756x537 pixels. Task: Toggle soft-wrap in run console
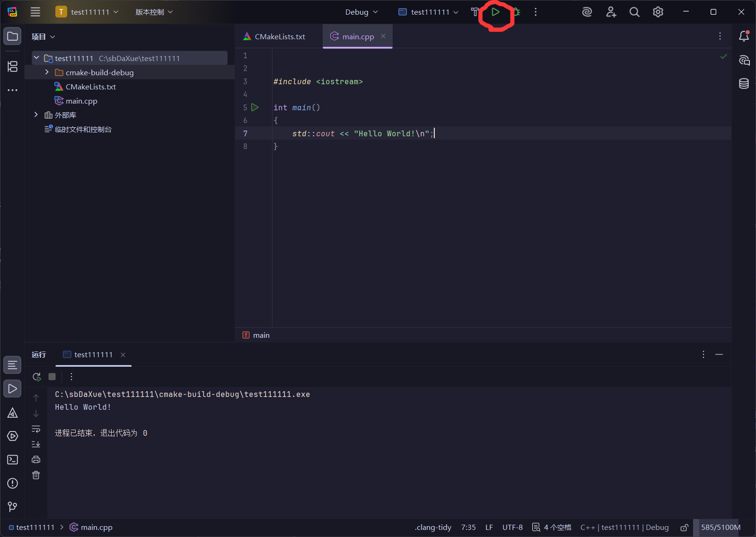[36, 429]
